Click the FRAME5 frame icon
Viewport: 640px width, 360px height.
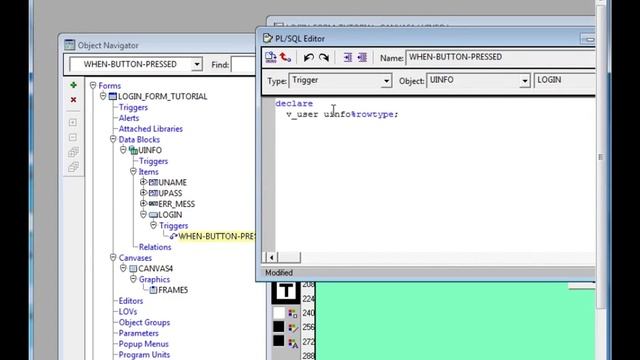[x=153, y=290]
